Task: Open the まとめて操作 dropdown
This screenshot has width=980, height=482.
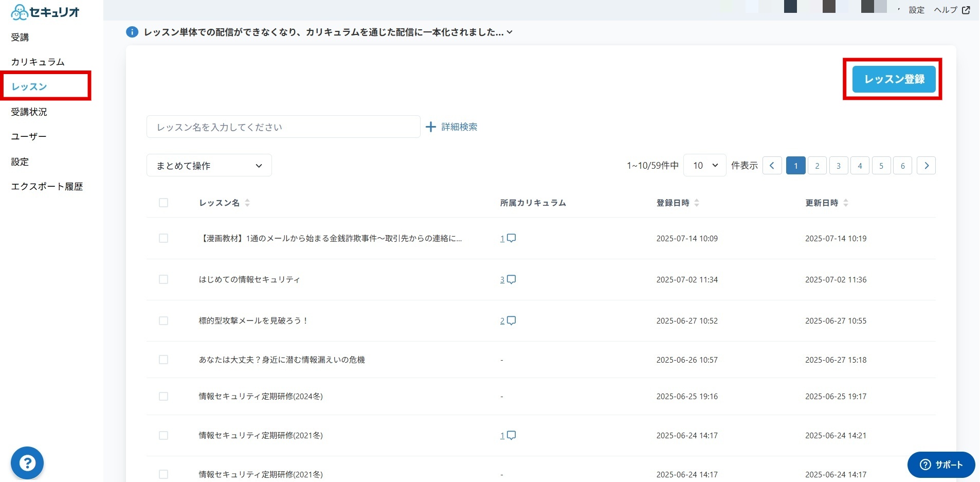Action: [x=209, y=166]
